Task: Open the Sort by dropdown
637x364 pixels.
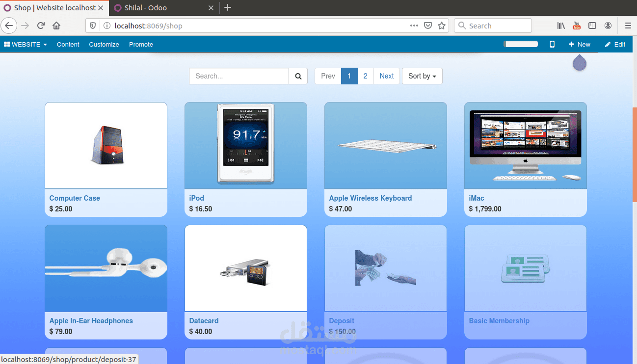Action: [422, 76]
